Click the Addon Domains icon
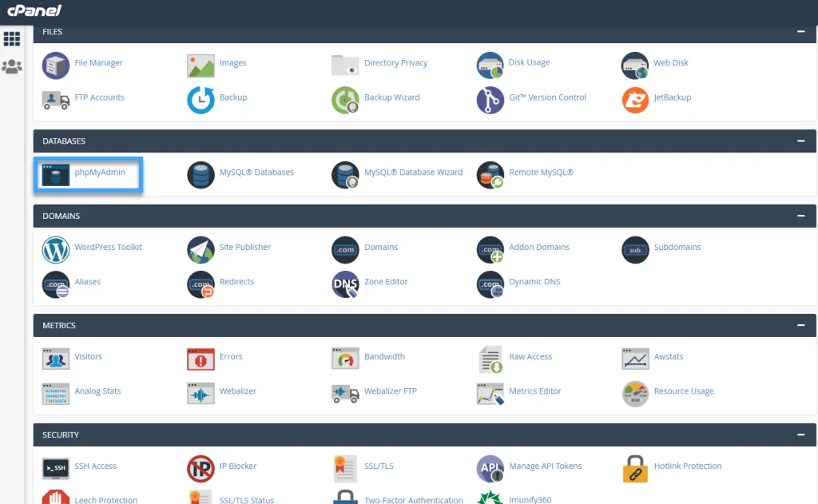This screenshot has width=818, height=504. click(x=490, y=250)
